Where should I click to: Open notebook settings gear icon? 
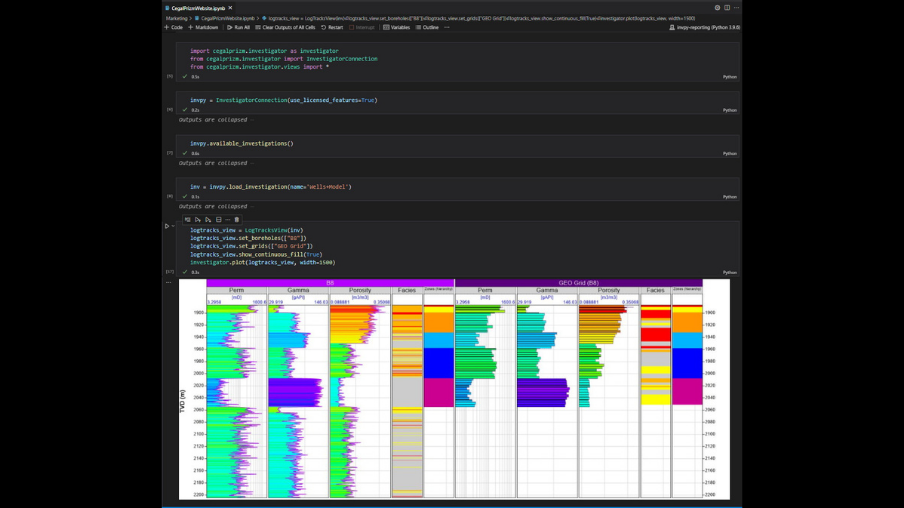717,8
